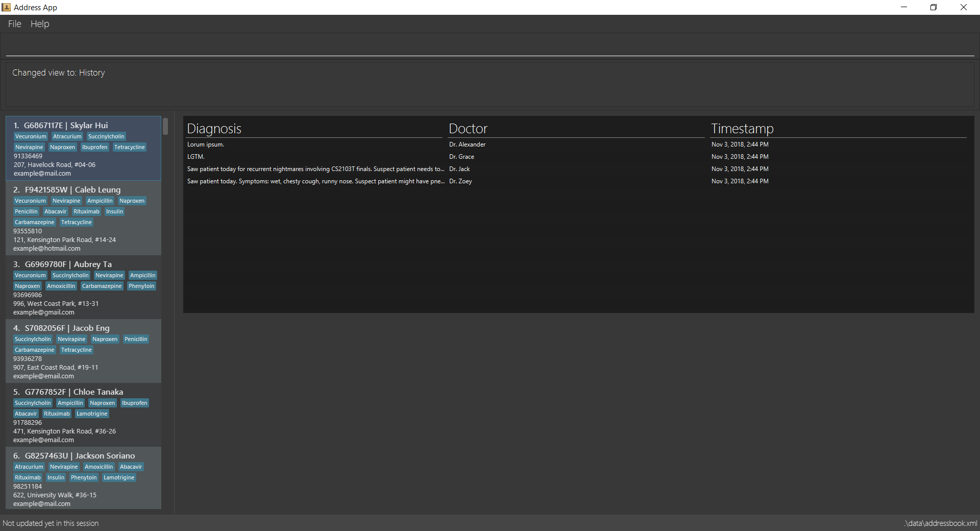Restore down the Address App window
The height and width of the screenshot is (531, 980).
(934, 7)
